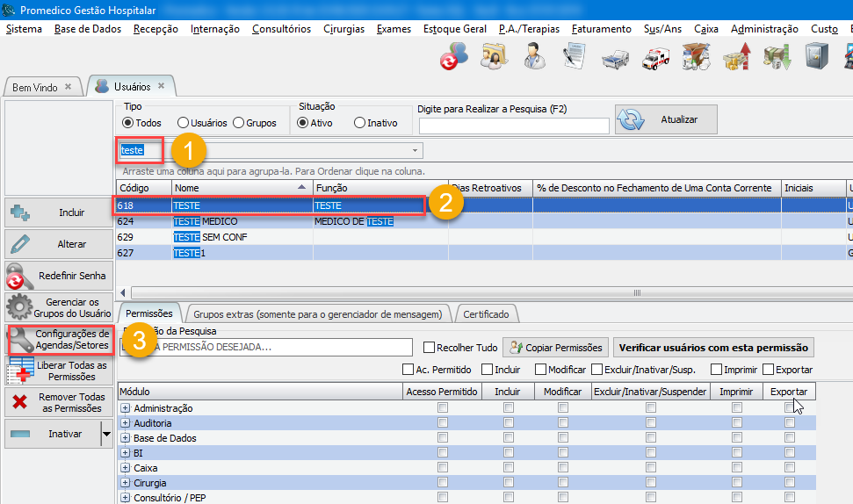The height and width of the screenshot is (504, 853).
Task: Click the Digite para Realizar a Pesquisa field
Action: (x=513, y=126)
